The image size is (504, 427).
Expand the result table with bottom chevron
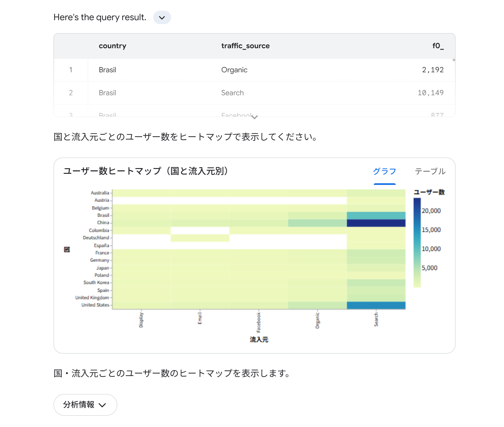[254, 117]
